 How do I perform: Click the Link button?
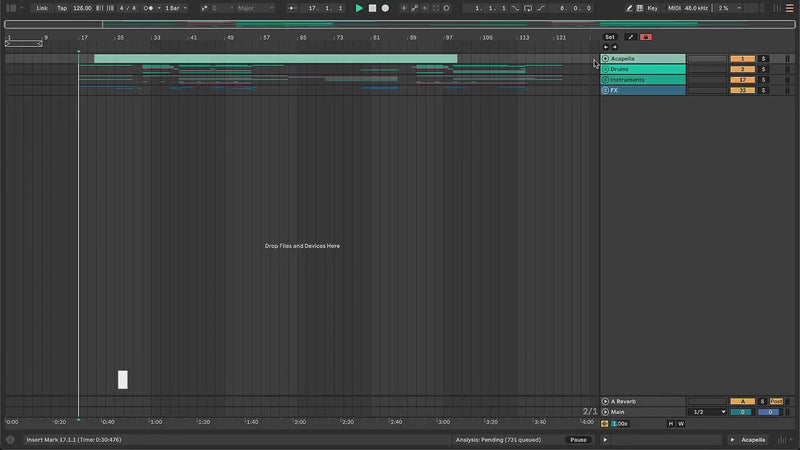tap(42, 8)
